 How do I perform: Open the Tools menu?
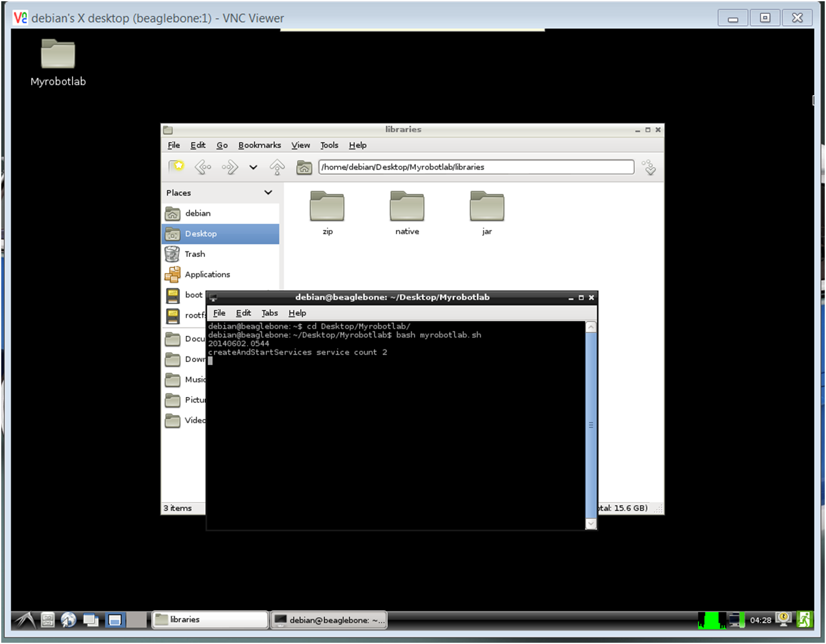[x=330, y=145]
